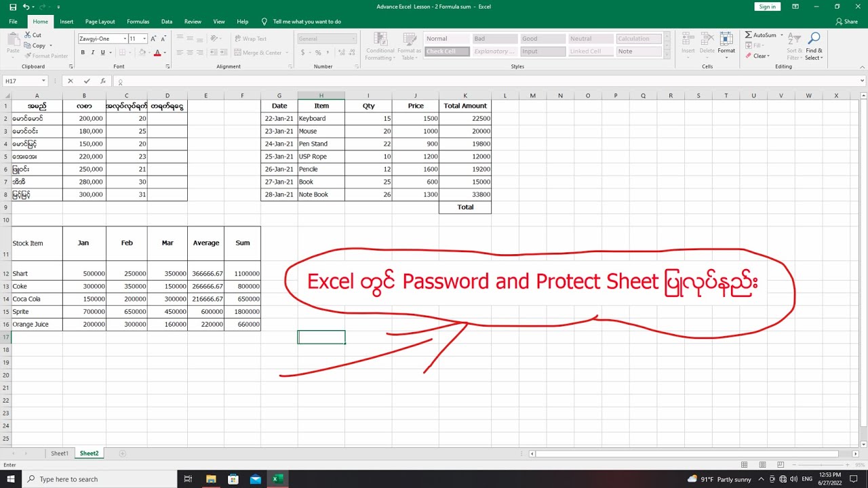
Task: Open the Format cells icon
Action: [x=726, y=39]
